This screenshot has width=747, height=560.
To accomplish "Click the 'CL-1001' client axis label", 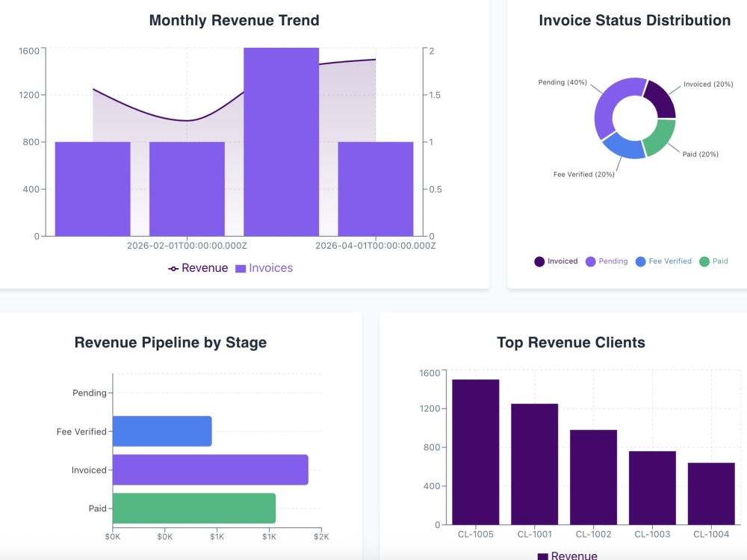I will (x=535, y=535).
